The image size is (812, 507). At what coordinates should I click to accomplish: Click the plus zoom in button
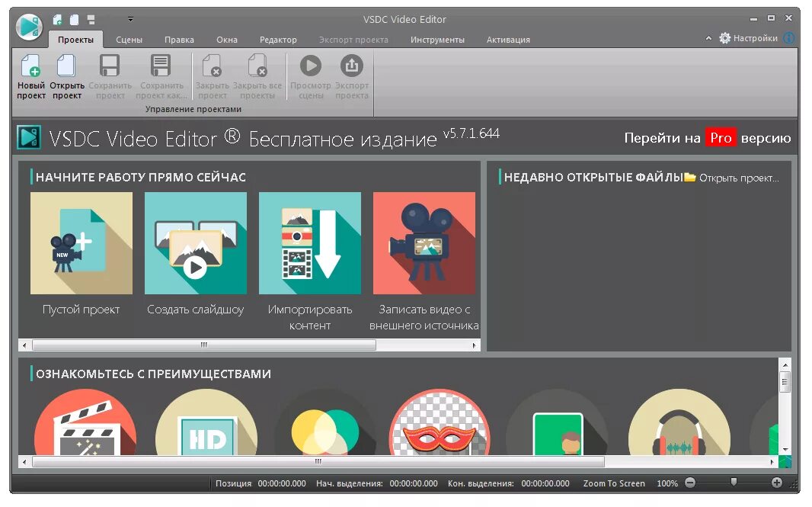coord(776,483)
